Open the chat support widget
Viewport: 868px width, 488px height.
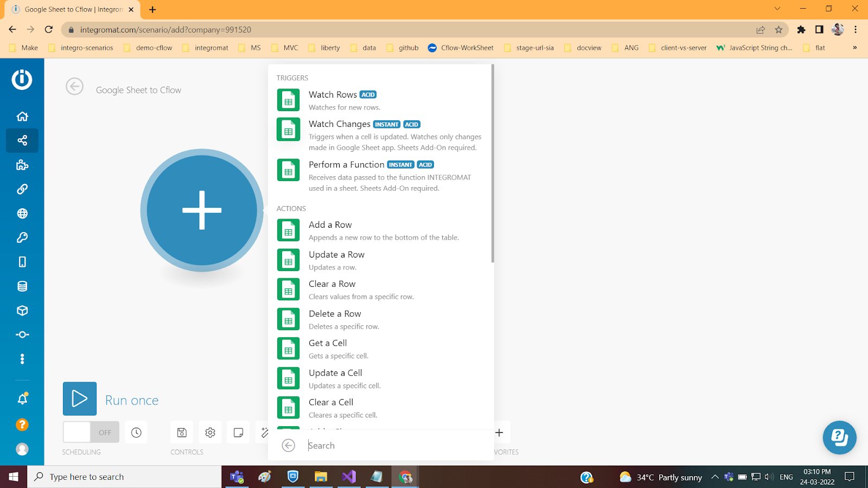click(839, 438)
